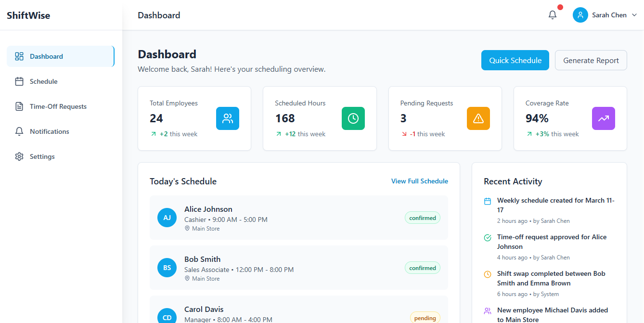Go to Dashboard in the sidebar
The height and width of the screenshot is (323, 644).
(61, 56)
